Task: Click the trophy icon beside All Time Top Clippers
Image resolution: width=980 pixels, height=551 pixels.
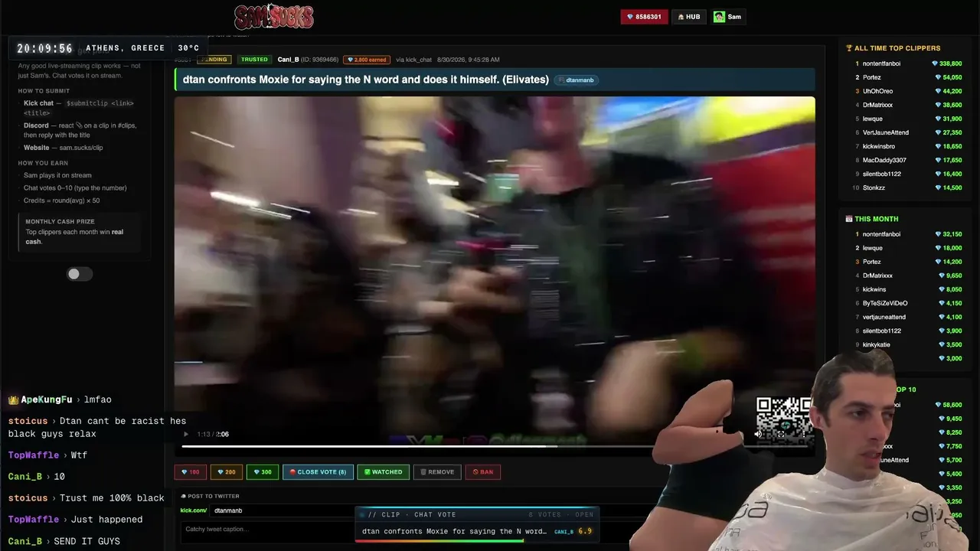Action: (x=849, y=48)
